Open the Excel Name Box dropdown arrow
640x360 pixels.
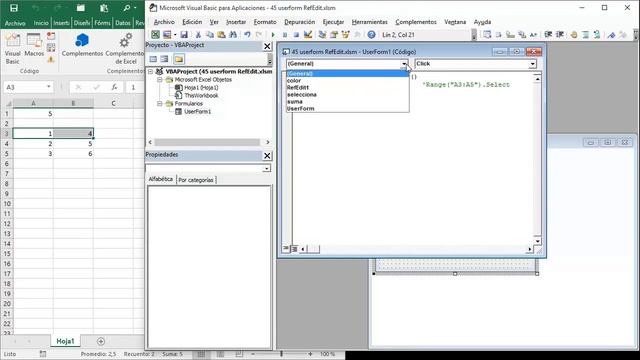(x=49, y=87)
